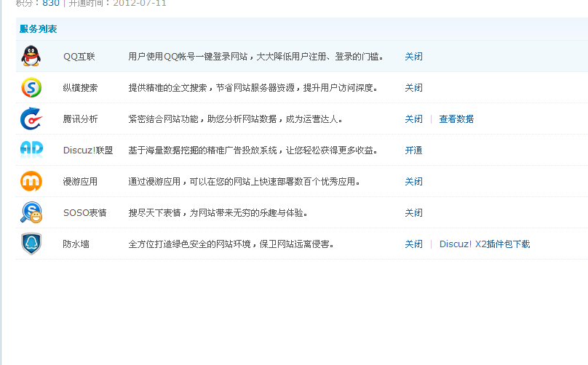
Task: Click the QQ penguin icon
Action: (31, 56)
